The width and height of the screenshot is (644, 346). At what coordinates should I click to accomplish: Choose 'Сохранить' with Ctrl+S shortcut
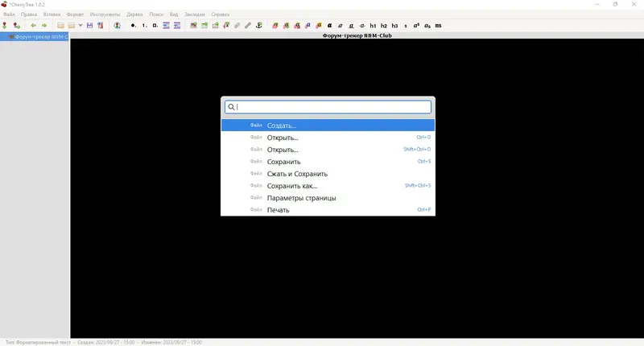click(328, 162)
